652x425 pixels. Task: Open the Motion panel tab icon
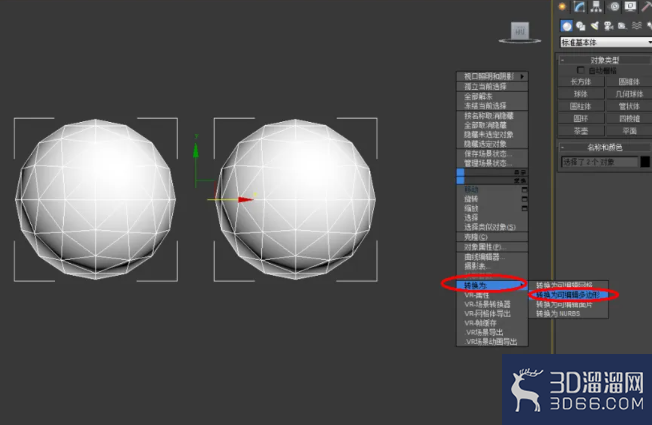click(614, 6)
